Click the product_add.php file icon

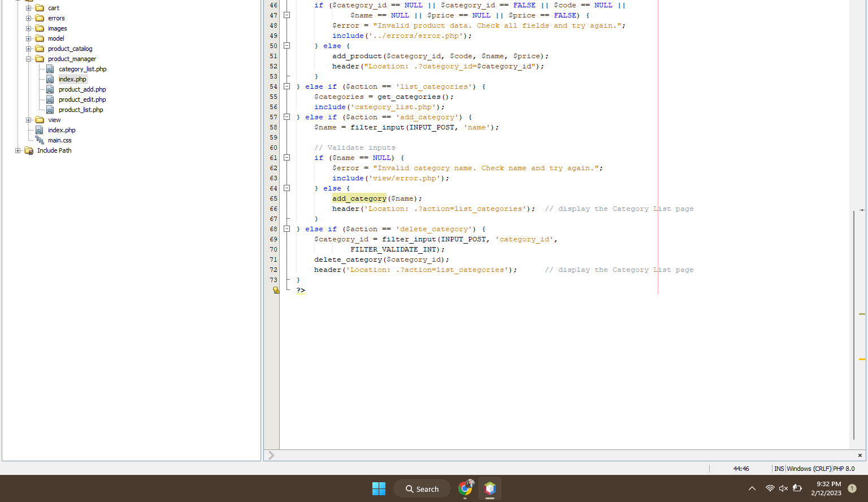[50, 89]
